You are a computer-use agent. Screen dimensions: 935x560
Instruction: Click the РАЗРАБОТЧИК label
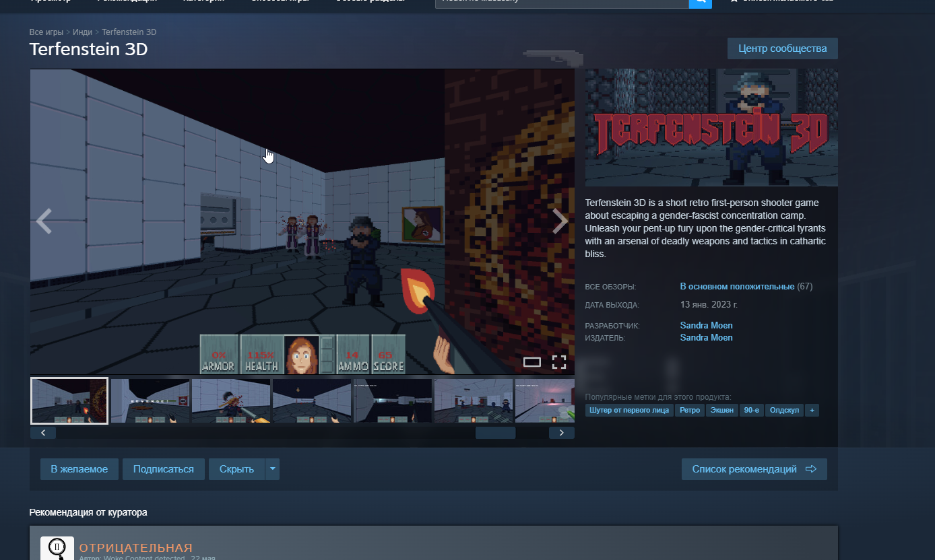612,326
